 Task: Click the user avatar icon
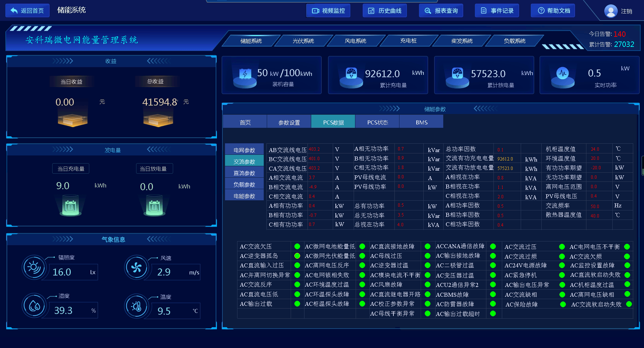[x=611, y=11]
